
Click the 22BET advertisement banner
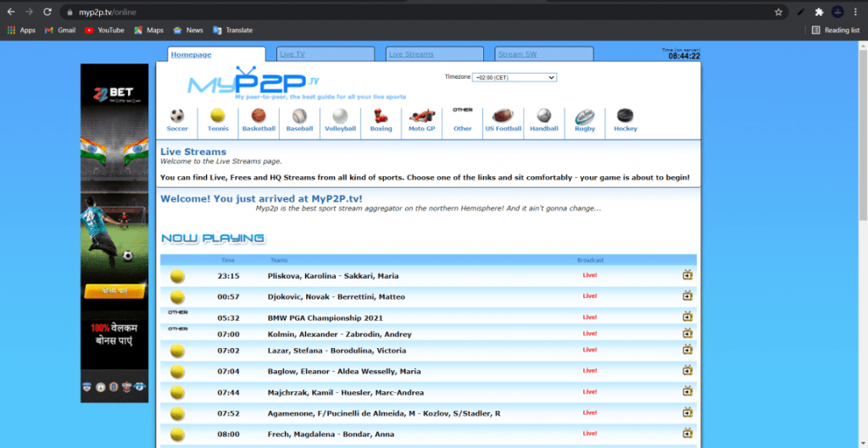click(x=114, y=233)
